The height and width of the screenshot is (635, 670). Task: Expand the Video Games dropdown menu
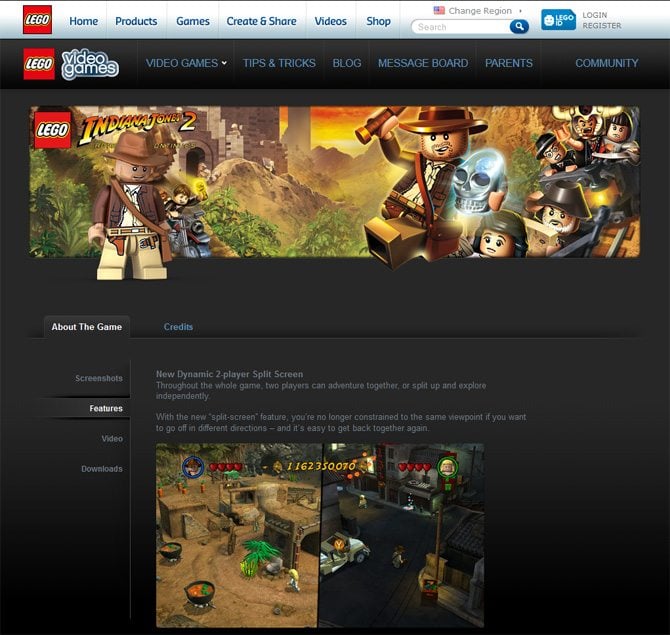pyautogui.click(x=186, y=63)
